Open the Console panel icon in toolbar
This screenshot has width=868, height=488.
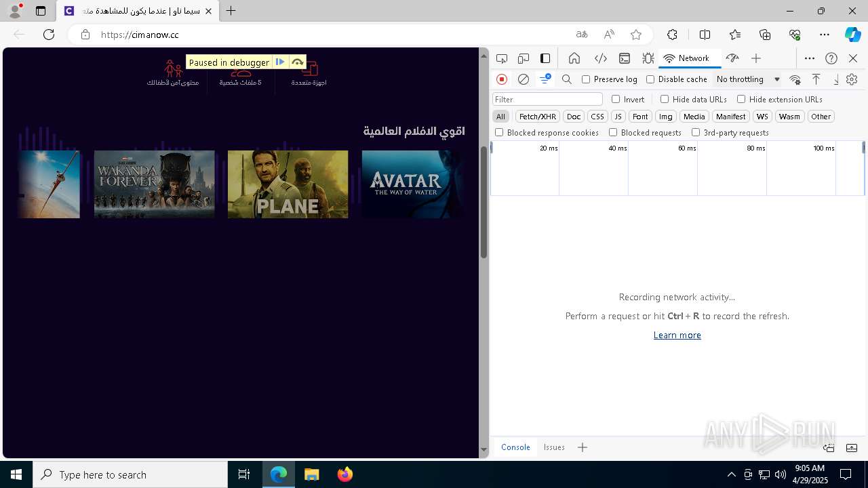[x=625, y=58]
